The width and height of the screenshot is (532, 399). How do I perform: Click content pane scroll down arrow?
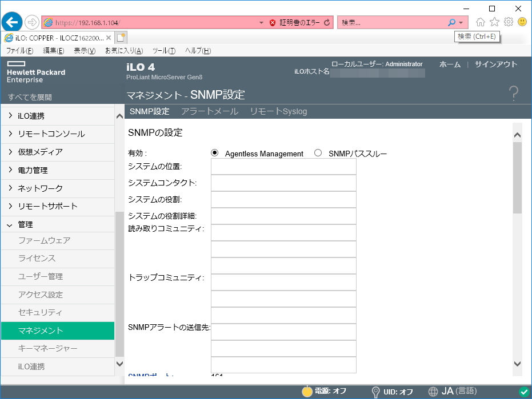click(517, 364)
